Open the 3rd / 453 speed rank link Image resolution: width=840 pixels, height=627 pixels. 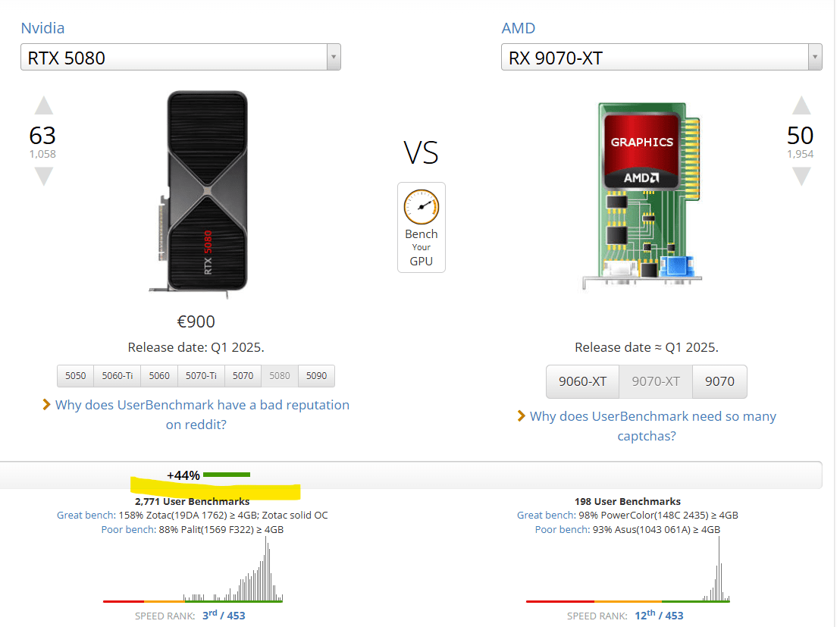(224, 615)
